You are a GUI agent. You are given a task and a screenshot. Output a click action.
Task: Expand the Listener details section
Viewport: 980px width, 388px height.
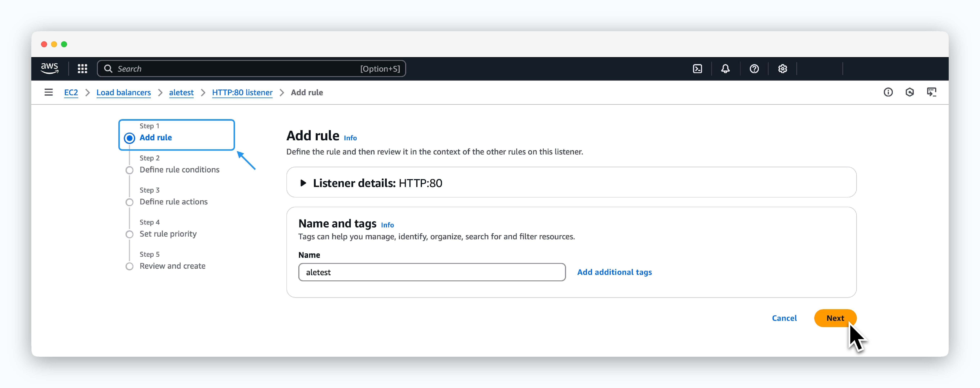(303, 183)
